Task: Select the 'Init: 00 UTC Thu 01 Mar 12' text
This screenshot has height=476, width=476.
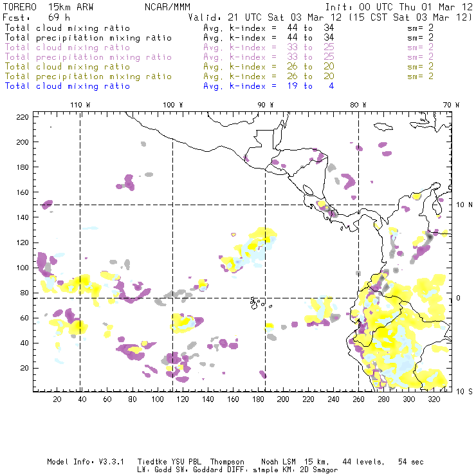Action: pyautogui.click(x=399, y=7)
